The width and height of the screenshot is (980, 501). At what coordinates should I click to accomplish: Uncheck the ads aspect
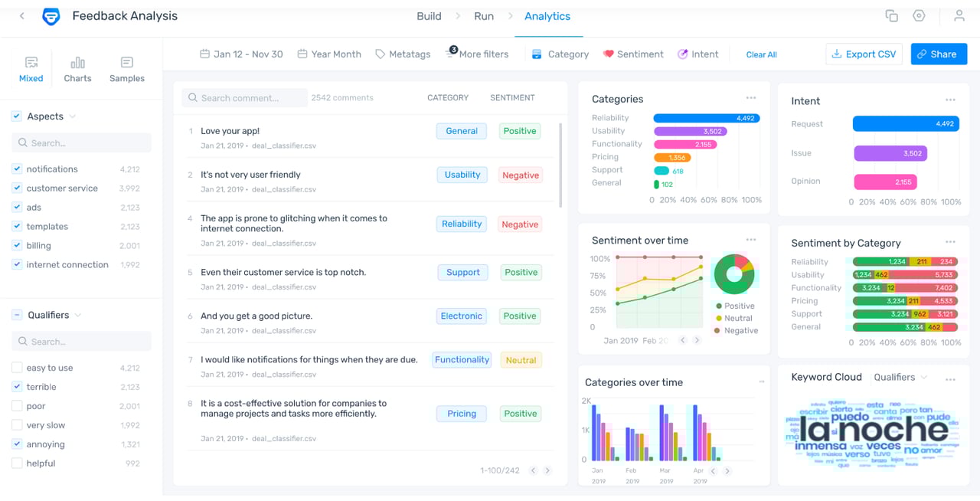click(x=17, y=207)
